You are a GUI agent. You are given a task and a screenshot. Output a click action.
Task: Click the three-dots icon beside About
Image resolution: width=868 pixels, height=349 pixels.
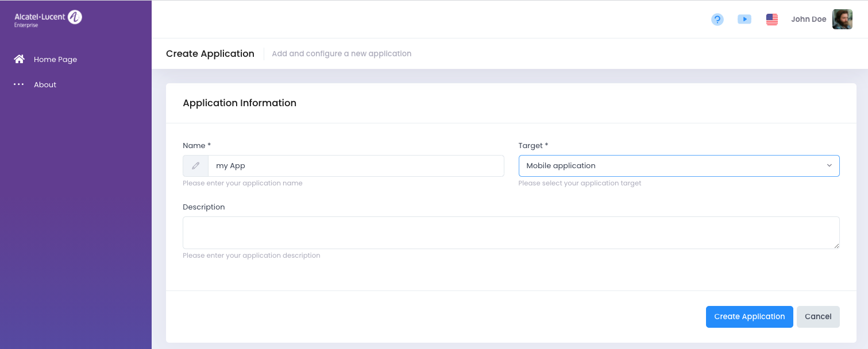tap(19, 84)
